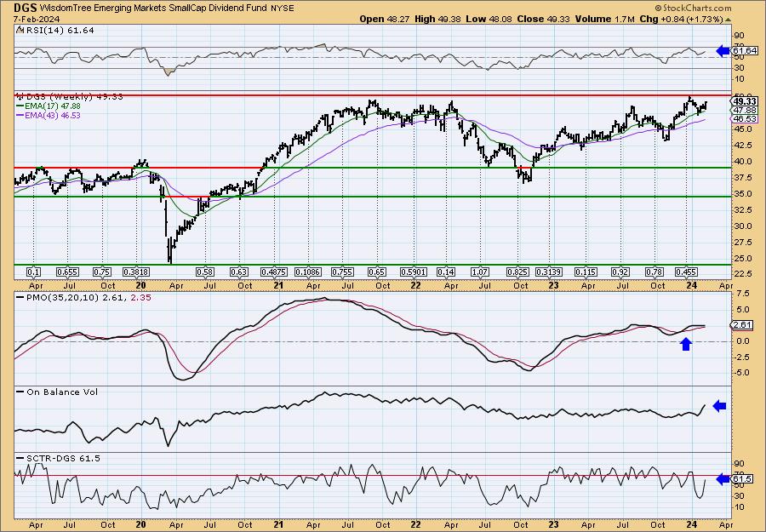Click the 0.63 dividend marker
This screenshot has width=766, height=532.
pos(239,272)
